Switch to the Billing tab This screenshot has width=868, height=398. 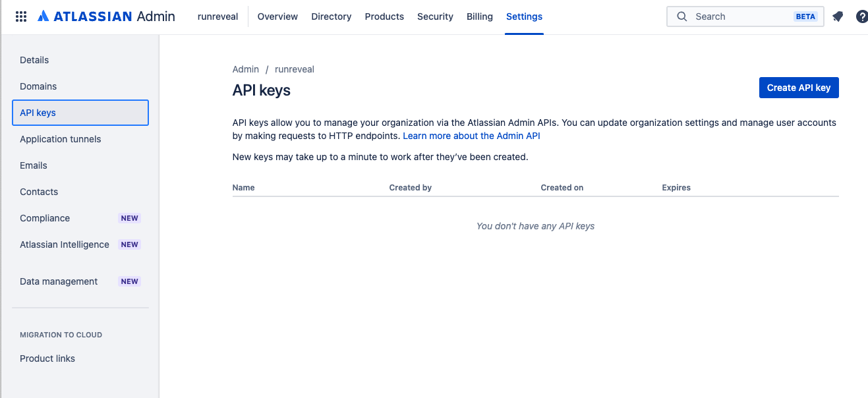tap(479, 16)
